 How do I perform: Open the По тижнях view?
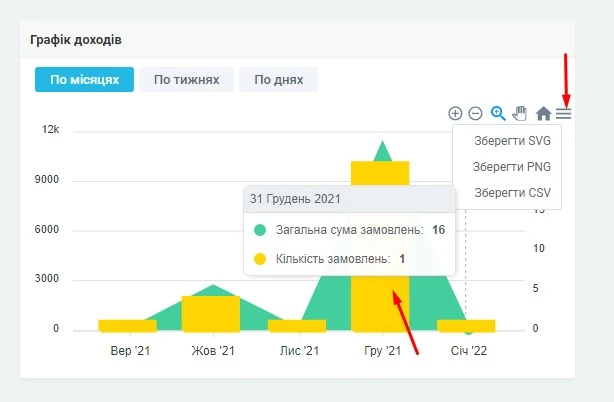pos(187,80)
